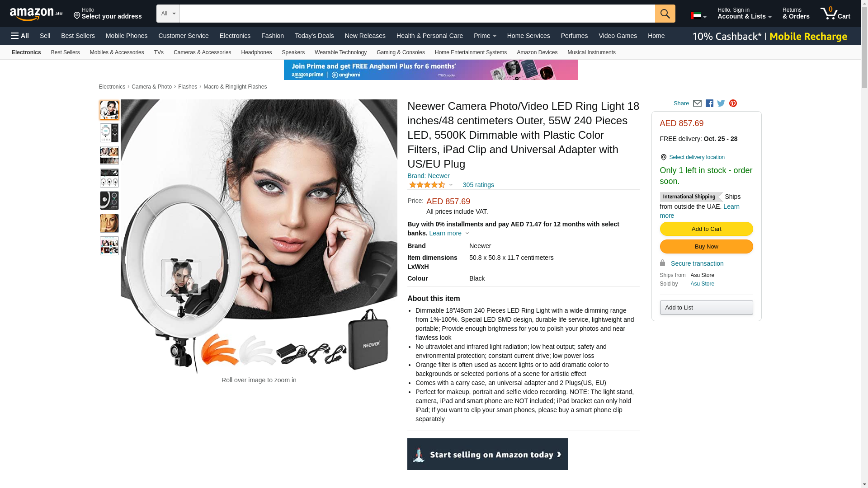Select second product thumbnail image

[109, 133]
